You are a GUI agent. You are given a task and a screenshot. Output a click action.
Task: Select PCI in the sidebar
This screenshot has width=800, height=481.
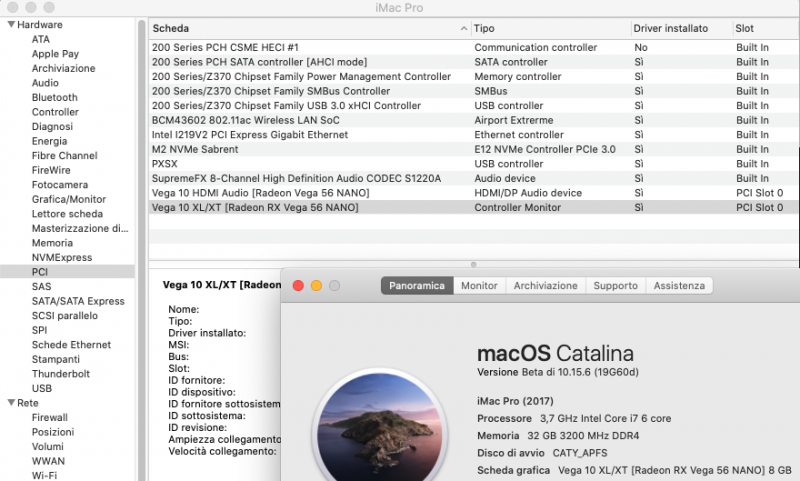tap(67, 272)
